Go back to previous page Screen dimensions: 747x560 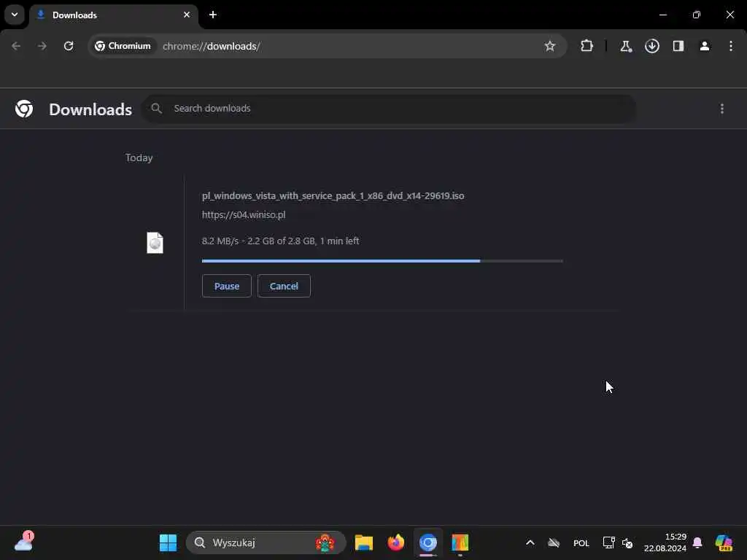(x=16, y=46)
